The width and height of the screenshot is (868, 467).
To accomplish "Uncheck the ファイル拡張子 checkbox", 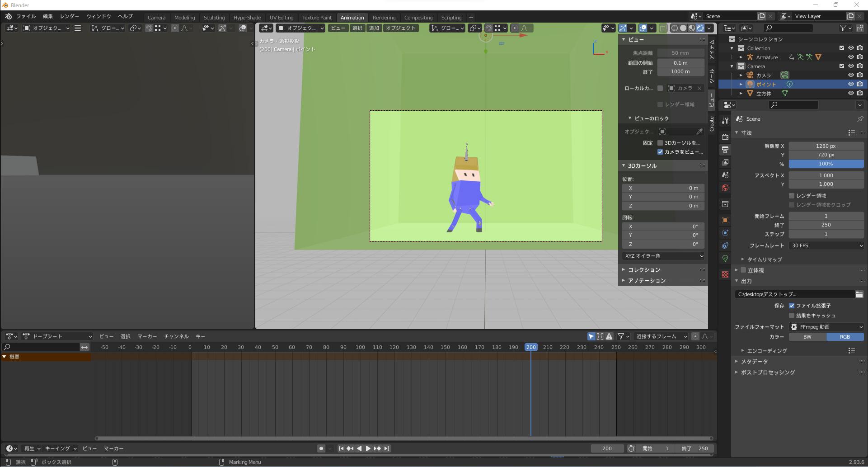I will coord(792,306).
